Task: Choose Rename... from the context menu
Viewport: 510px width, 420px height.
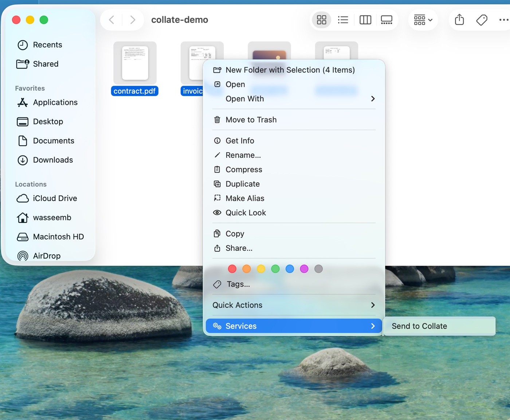Action: [294, 155]
